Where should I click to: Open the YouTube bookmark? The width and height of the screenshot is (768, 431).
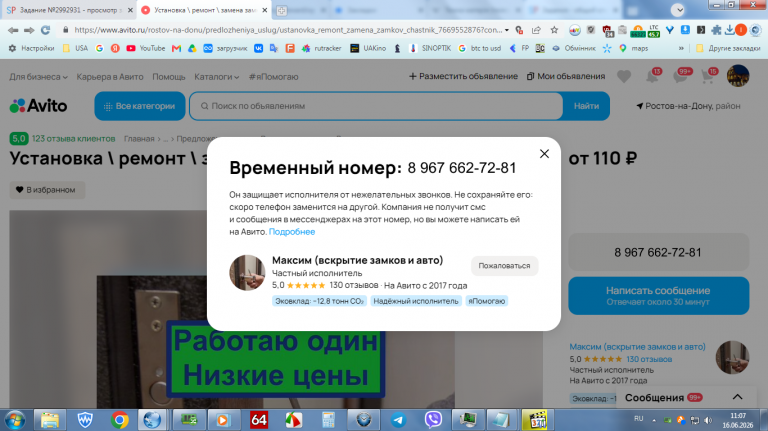click(146, 48)
